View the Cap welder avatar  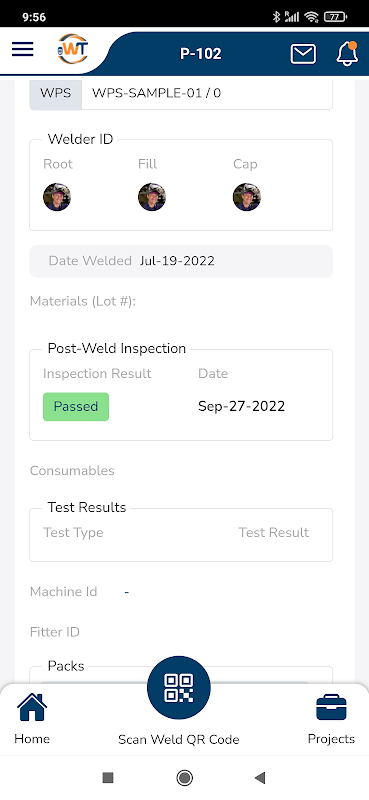247,197
